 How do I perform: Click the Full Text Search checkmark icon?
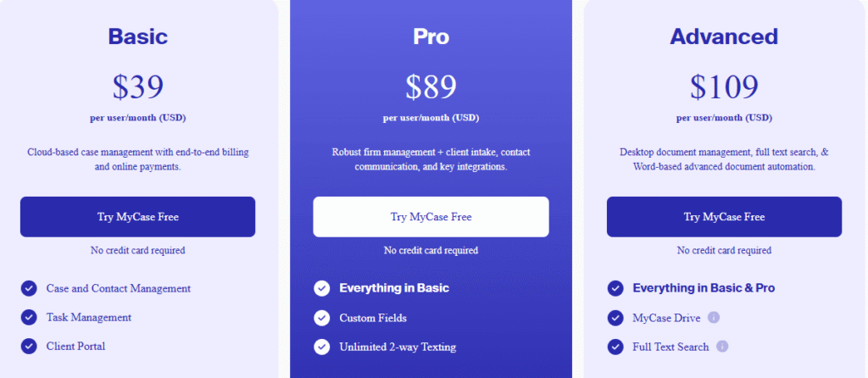[x=615, y=347]
